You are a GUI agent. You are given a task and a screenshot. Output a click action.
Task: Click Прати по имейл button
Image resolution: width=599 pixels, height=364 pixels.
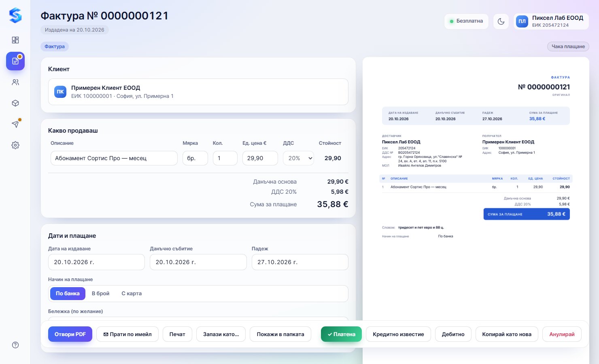pos(127,334)
